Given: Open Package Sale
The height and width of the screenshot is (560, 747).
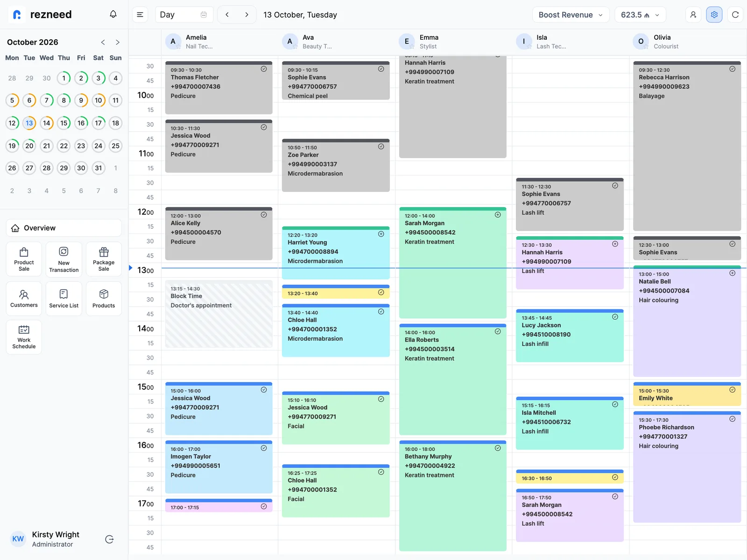Looking at the screenshot, I should coord(104,259).
